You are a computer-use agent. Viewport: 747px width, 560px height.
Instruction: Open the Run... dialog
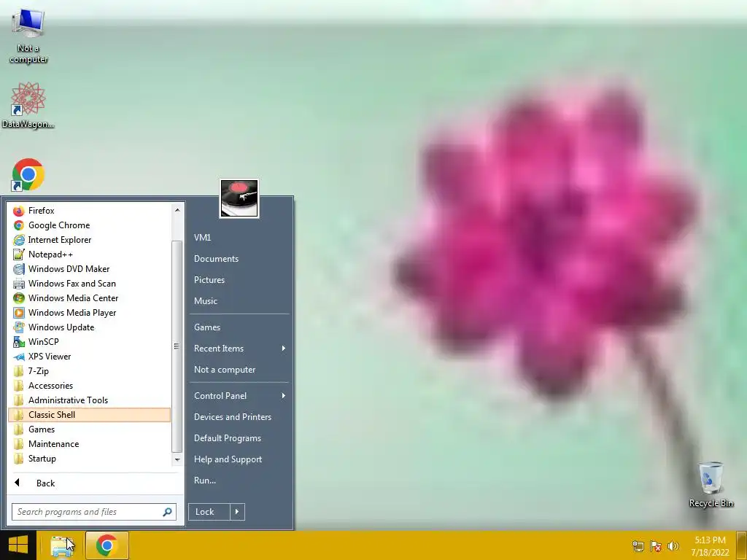[x=239, y=481]
